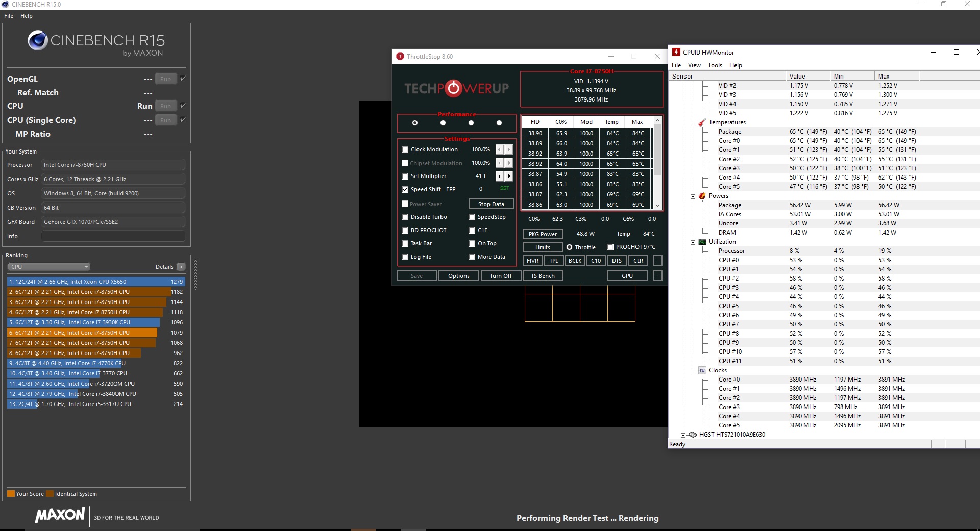
Task: Click the Info input field in Cinebench
Action: 113,236
